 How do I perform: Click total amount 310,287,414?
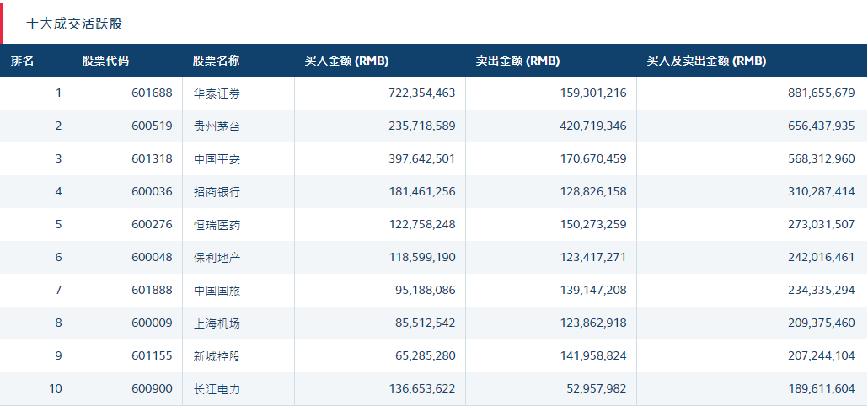click(822, 191)
